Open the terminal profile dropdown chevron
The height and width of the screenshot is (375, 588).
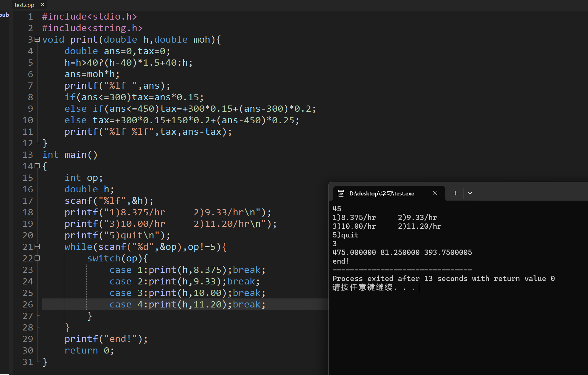pos(470,193)
